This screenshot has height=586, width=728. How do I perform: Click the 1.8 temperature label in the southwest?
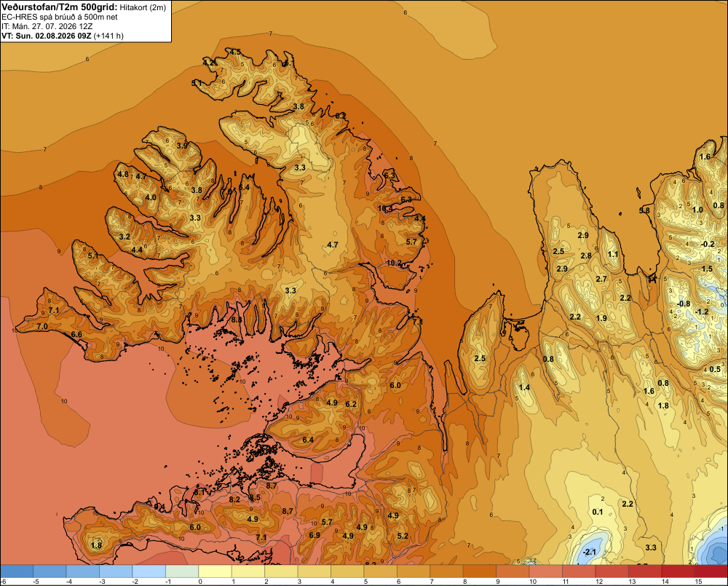tap(97, 545)
